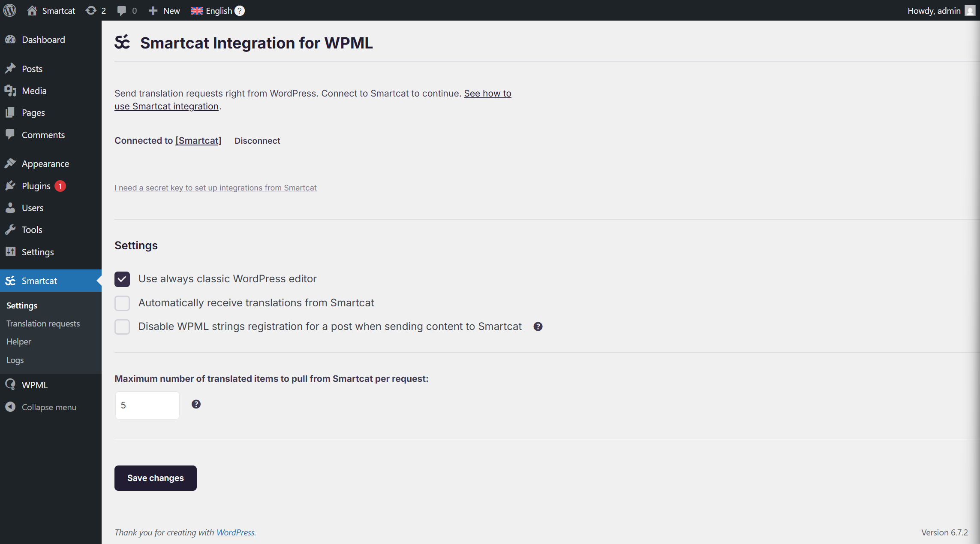Select the Smartcat Settings submenu item
The width and height of the screenshot is (980, 544).
22,305
